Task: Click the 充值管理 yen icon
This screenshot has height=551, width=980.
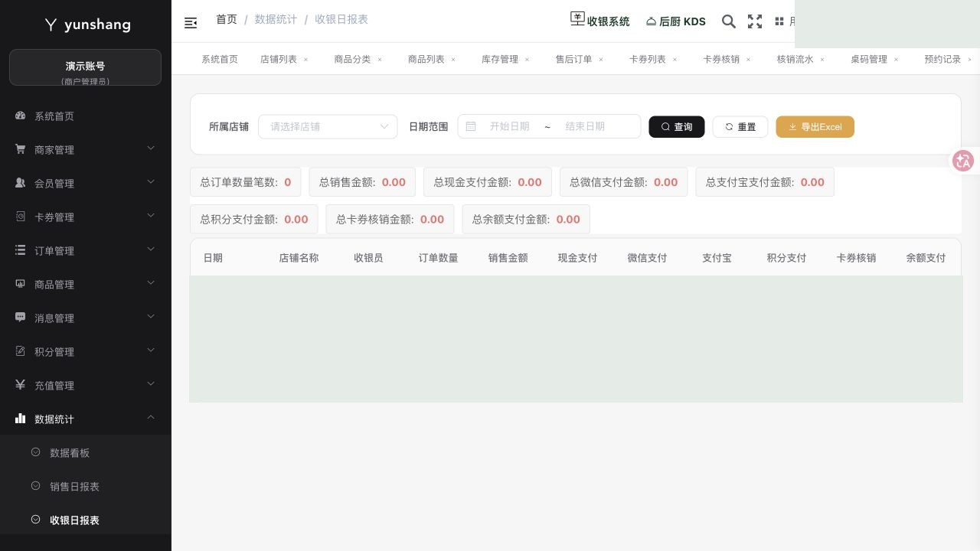Action: click(x=21, y=385)
